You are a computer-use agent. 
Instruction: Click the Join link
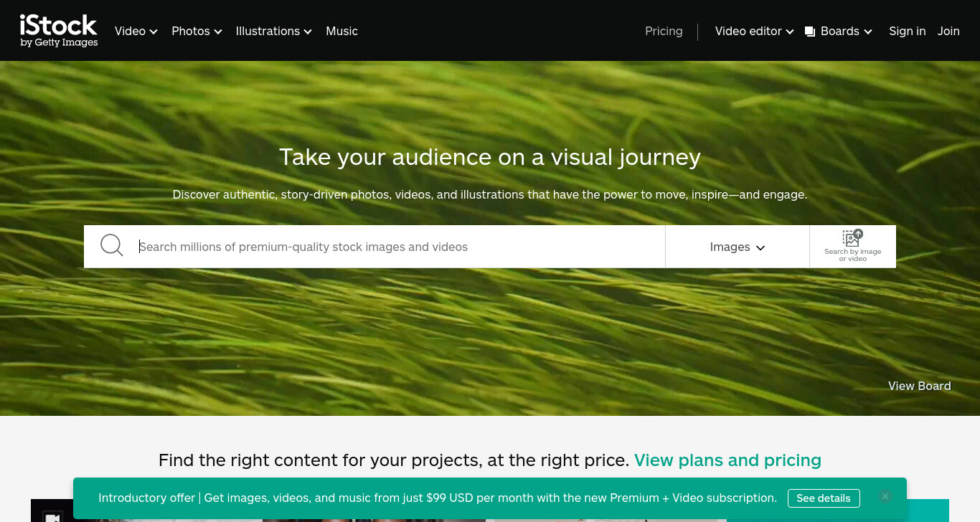click(948, 32)
